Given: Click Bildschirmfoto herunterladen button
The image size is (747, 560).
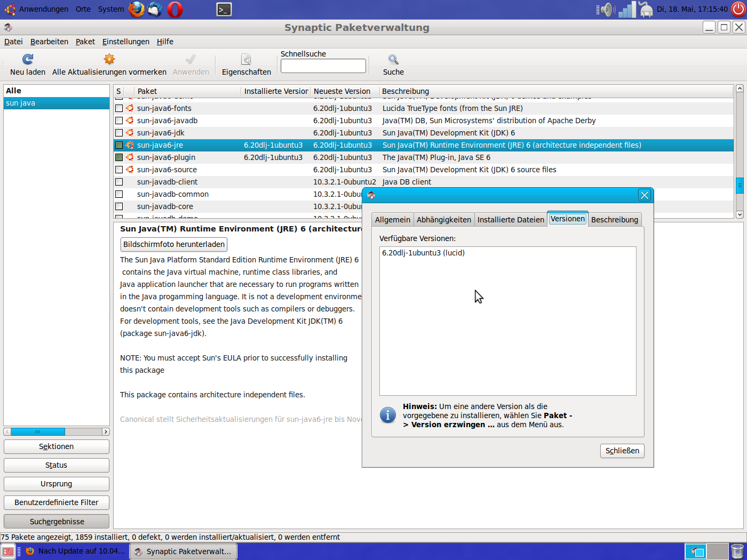Looking at the screenshot, I should 174,244.
